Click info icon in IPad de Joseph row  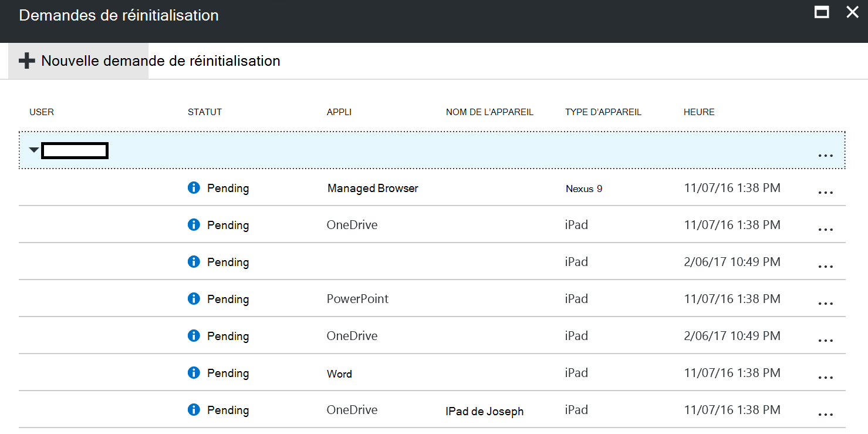tap(194, 409)
